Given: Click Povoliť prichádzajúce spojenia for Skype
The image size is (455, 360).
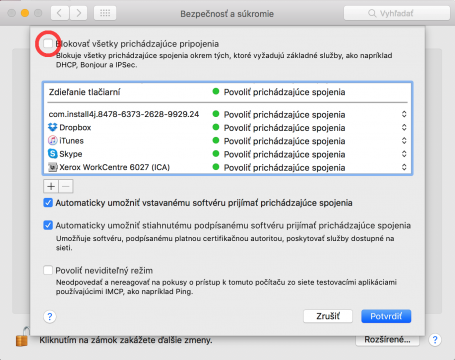Looking at the screenshot, I should (x=284, y=154).
